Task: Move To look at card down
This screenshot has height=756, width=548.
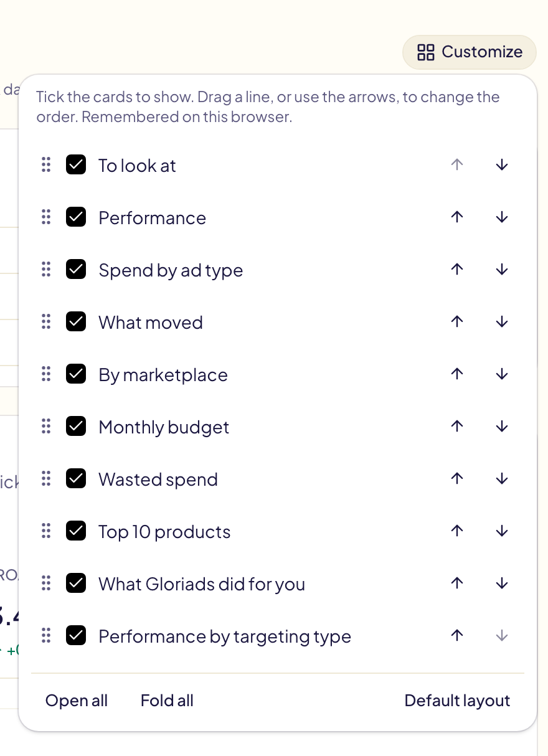Action: (x=502, y=164)
